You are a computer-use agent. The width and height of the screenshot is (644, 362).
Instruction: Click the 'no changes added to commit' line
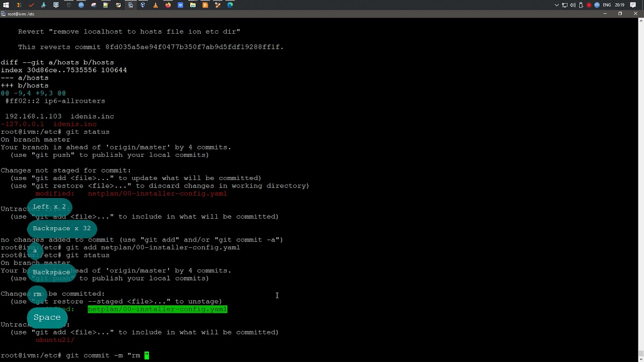142,240
